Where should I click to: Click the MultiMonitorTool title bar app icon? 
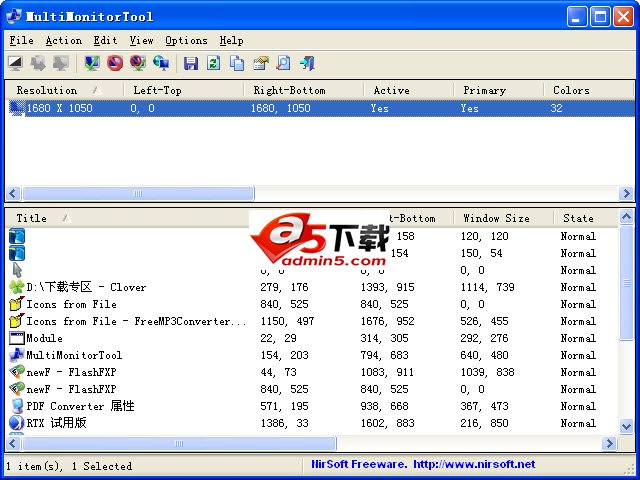[x=14, y=16]
